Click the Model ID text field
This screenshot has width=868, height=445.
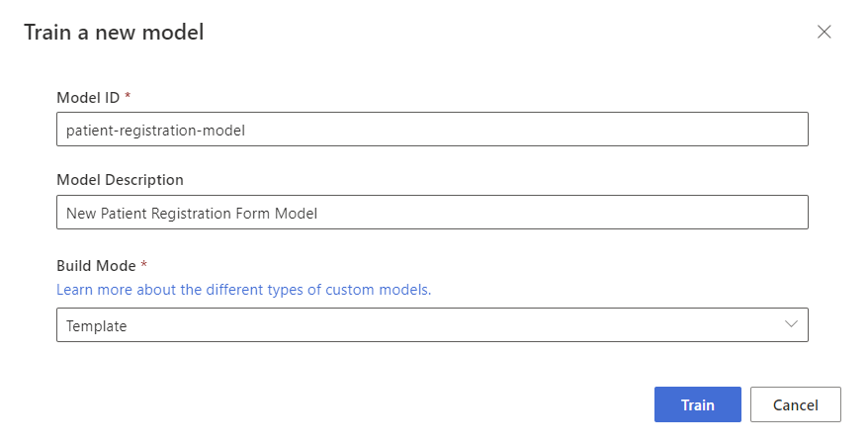pyautogui.click(x=432, y=130)
